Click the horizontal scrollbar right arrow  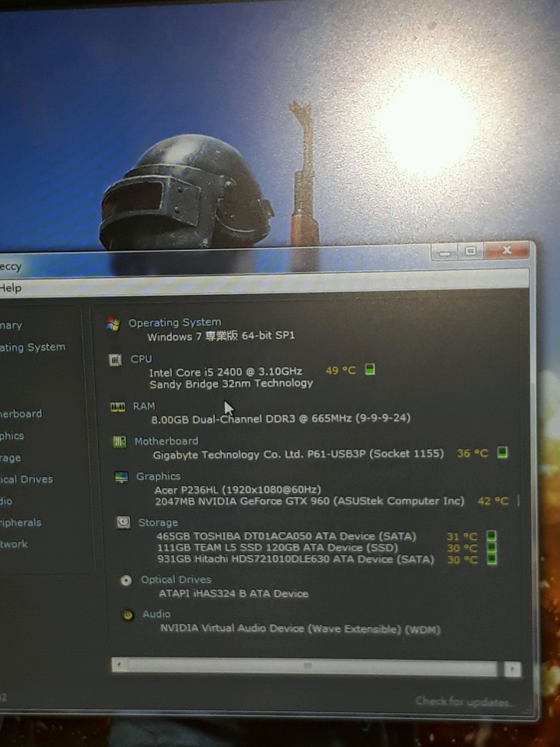[513, 669]
